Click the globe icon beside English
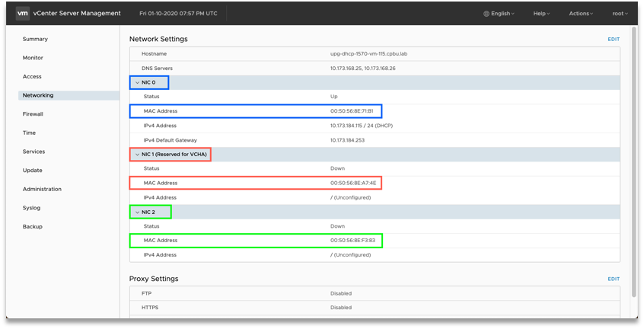The image size is (644, 329). click(486, 14)
